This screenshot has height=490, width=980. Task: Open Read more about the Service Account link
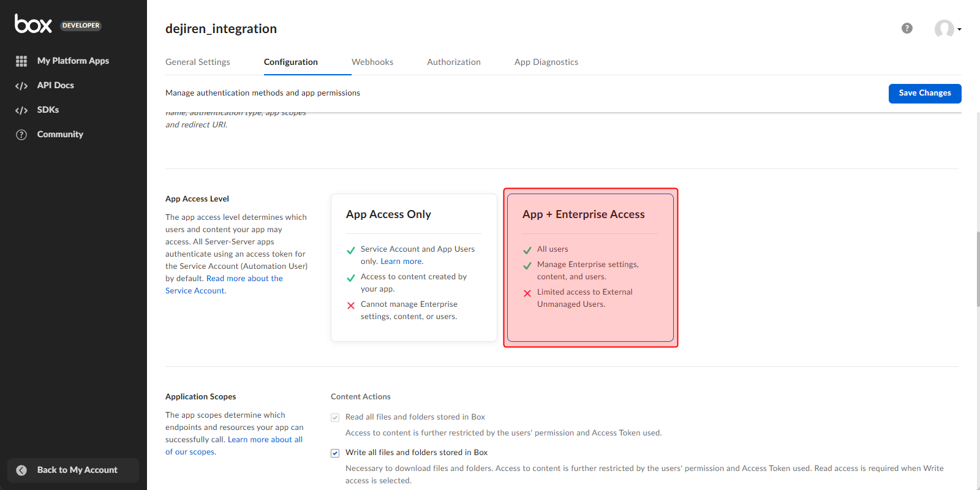tap(224, 285)
